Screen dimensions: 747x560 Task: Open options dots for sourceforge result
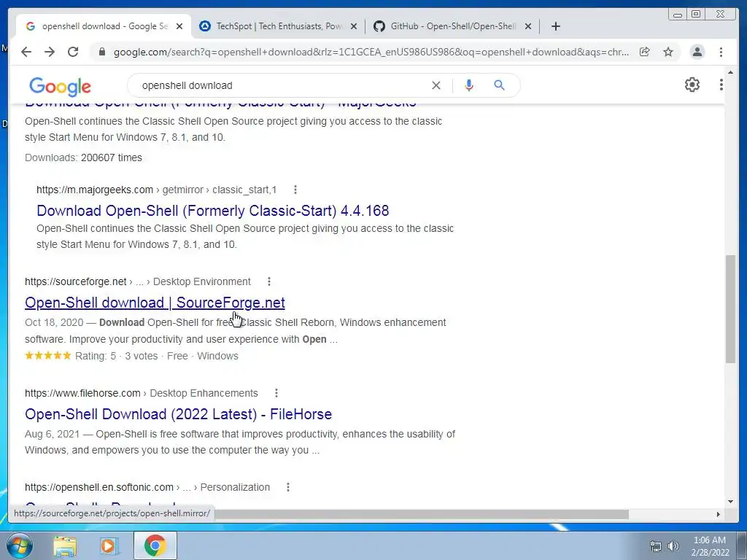click(x=269, y=281)
